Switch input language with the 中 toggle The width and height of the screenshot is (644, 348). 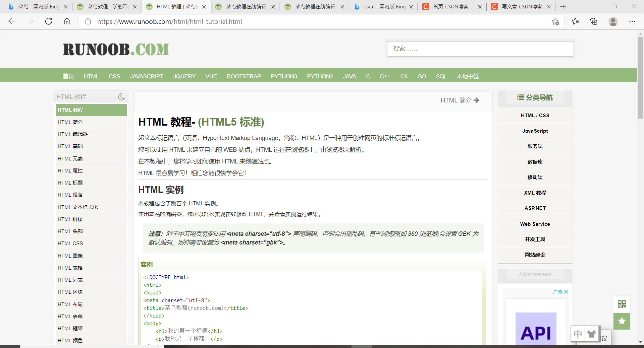coord(578,334)
